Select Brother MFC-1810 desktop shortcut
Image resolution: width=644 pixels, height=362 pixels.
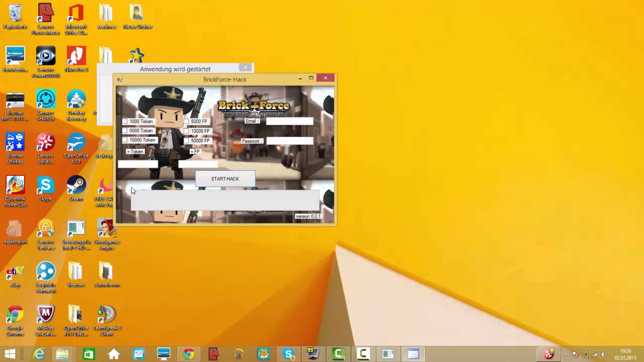(x=15, y=106)
